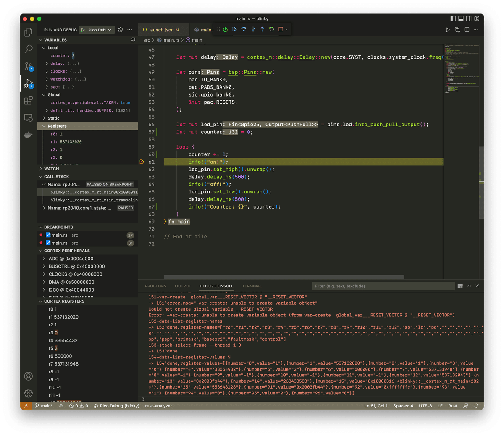Open the Run and Debug view
This screenshot has width=504, height=436.
28,82
